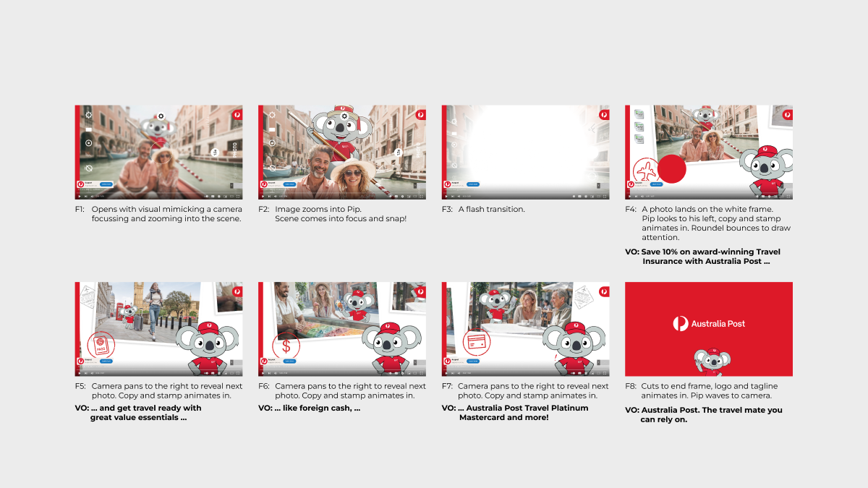The width and height of the screenshot is (868, 488).
Task: Select the vertical PHOTO mode label in F2
Action: 417,150
